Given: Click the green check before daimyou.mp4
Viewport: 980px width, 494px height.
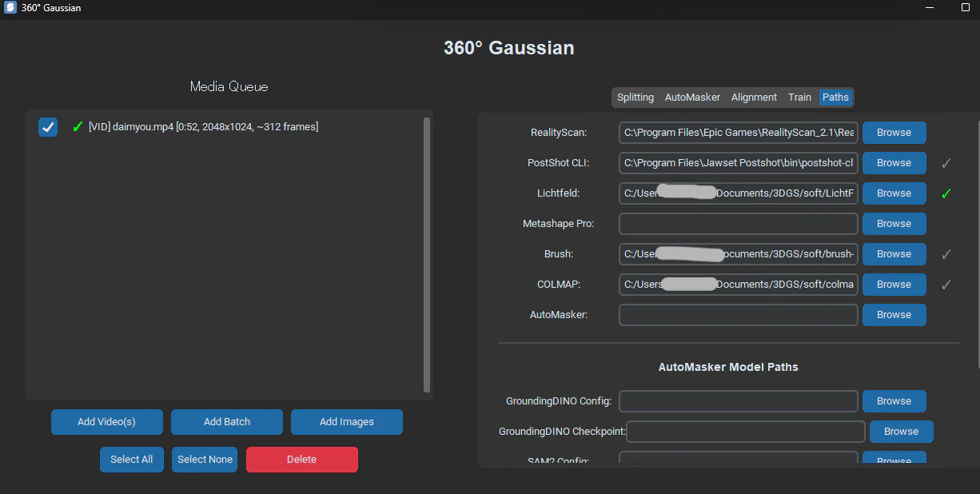Looking at the screenshot, I should 78,126.
